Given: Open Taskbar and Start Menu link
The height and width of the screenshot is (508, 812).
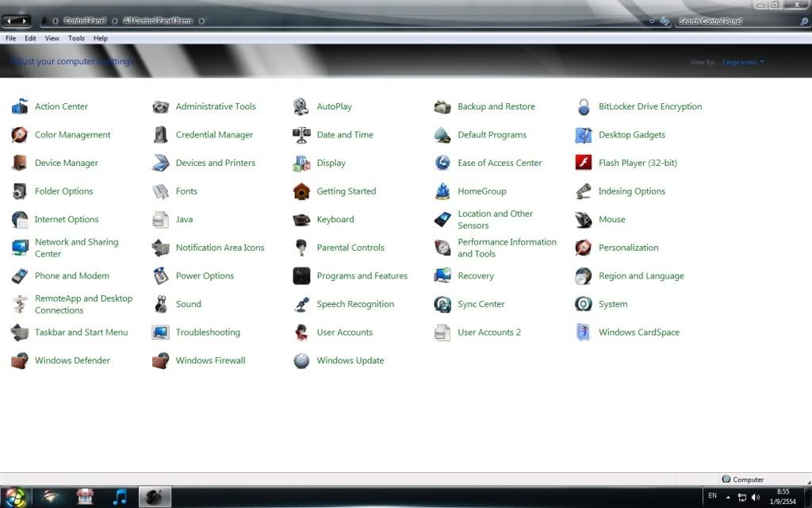Looking at the screenshot, I should click(x=82, y=333).
